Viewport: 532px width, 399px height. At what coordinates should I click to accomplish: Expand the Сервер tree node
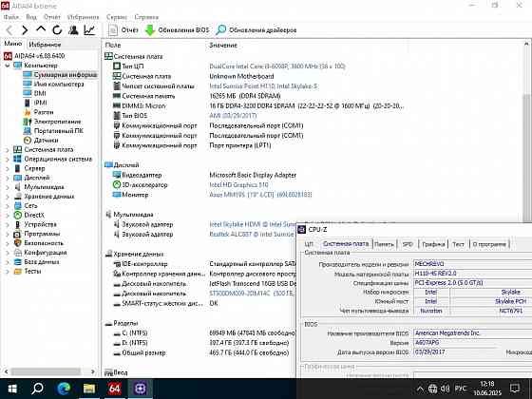point(8,168)
